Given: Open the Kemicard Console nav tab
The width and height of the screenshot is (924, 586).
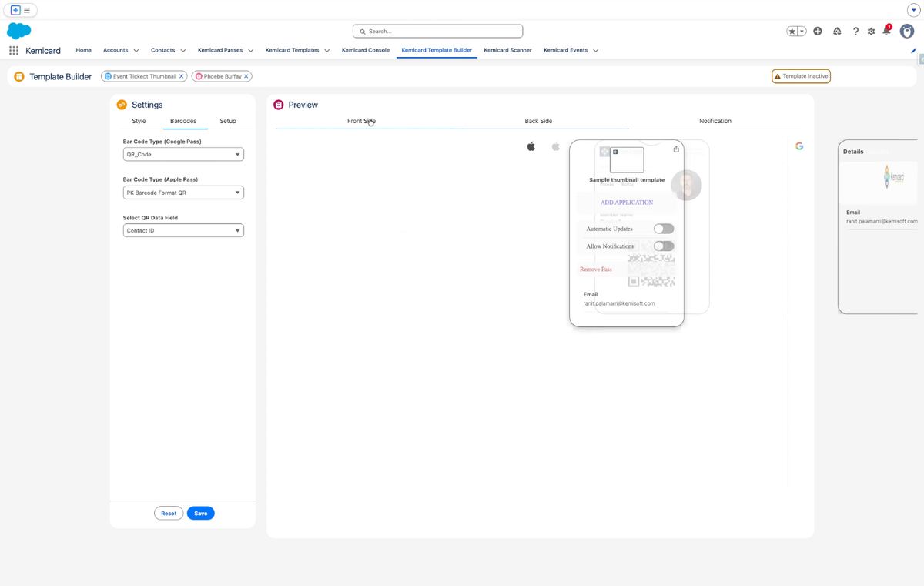Looking at the screenshot, I should [x=366, y=50].
